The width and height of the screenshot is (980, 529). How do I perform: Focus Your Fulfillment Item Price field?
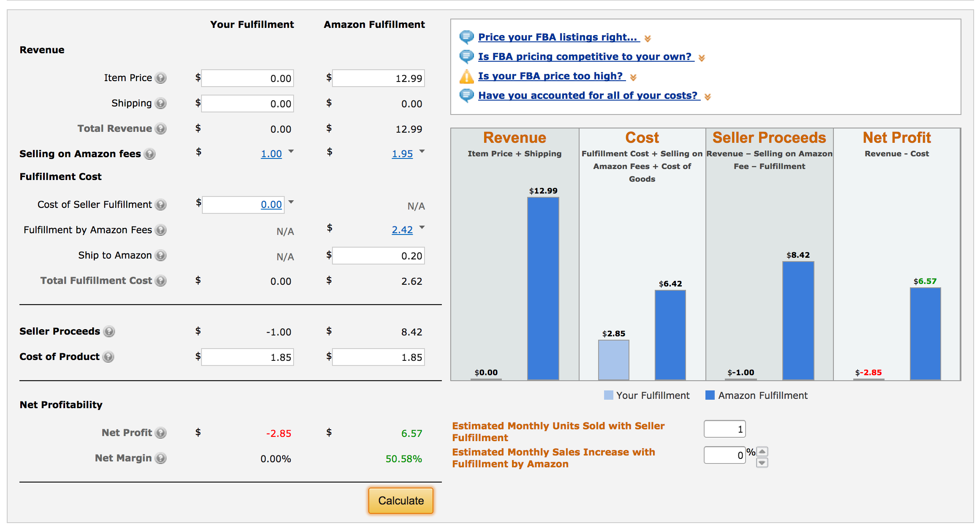[248, 78]
